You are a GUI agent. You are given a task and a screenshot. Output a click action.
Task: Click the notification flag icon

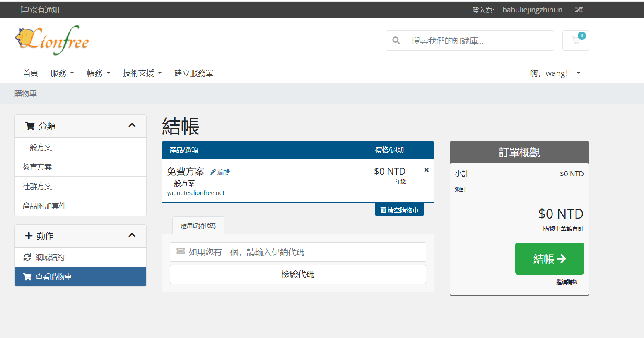point(24,10)
